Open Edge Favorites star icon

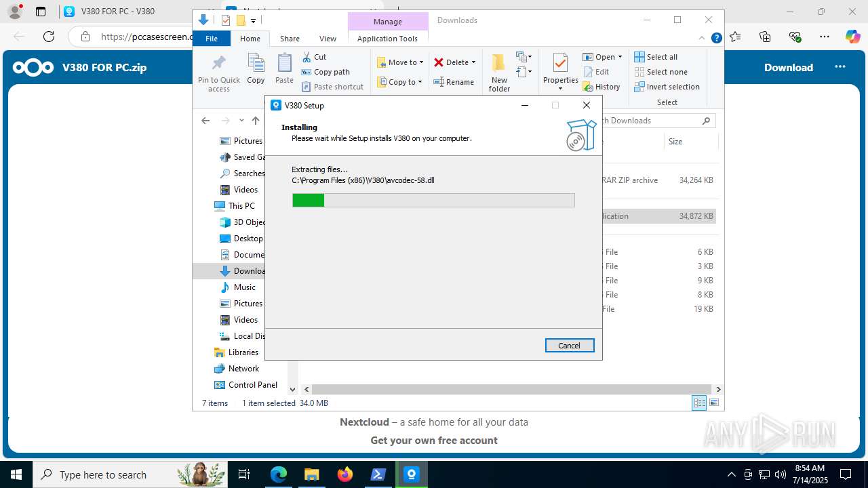[735, 37]
